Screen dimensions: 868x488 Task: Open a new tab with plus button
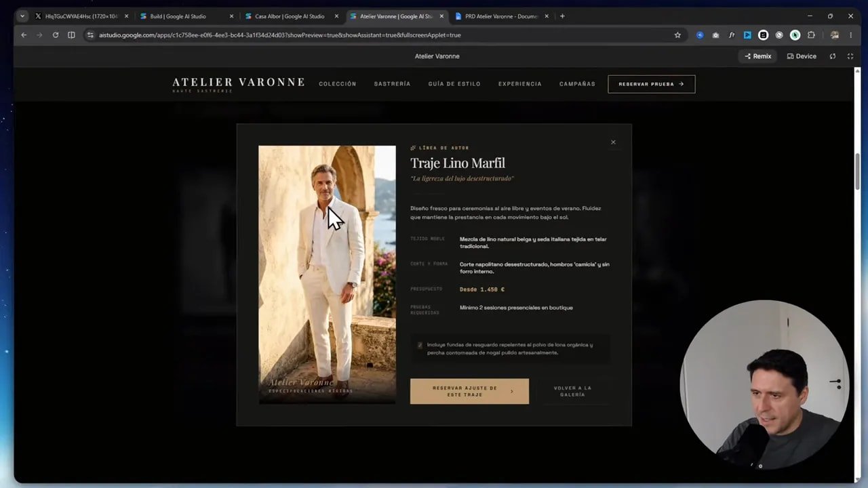562,16
